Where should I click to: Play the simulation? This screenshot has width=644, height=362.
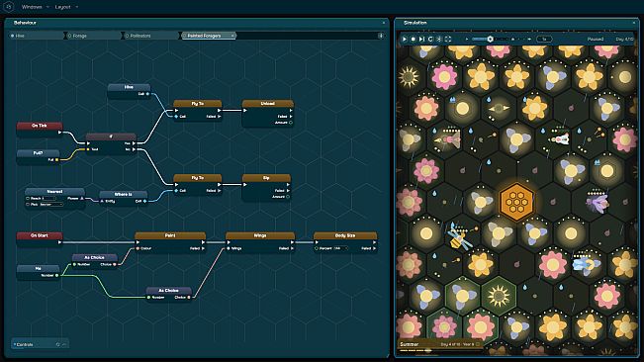tap(405, 39)
